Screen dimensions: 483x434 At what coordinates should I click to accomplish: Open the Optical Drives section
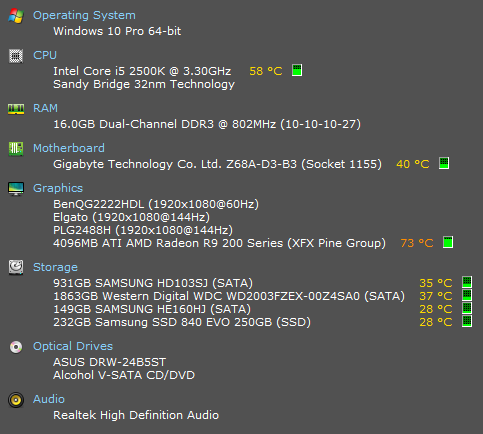(x=73, y=346)
